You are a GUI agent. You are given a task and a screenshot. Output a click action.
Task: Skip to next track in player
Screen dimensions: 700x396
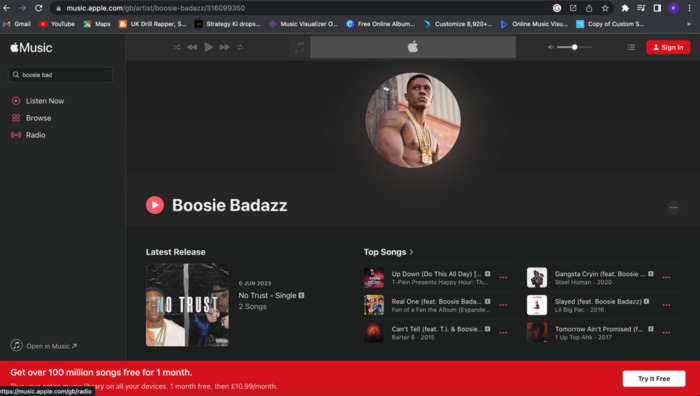pyautogui.click(x=225, y=47)
